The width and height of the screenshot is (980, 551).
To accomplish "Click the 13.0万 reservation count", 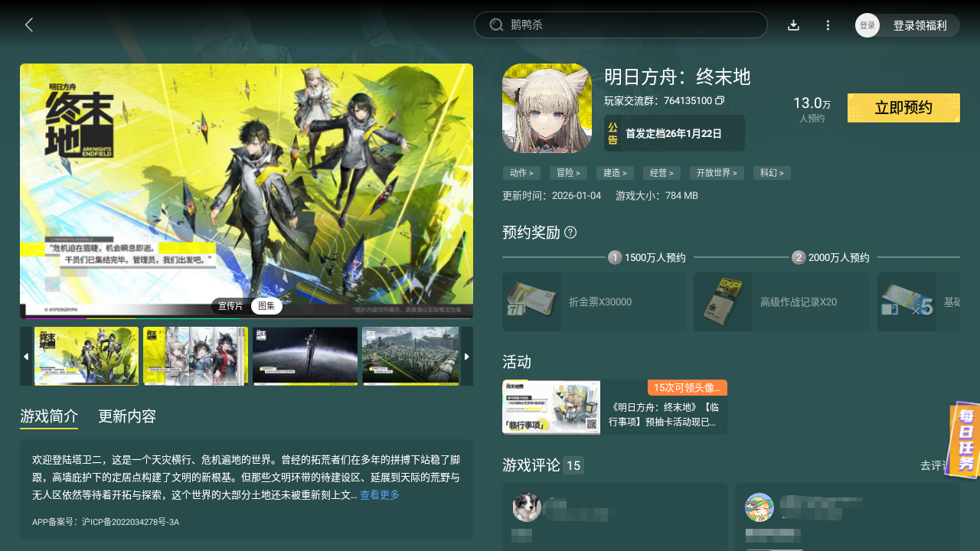I will pyautogui.click(x=812, y=103).
